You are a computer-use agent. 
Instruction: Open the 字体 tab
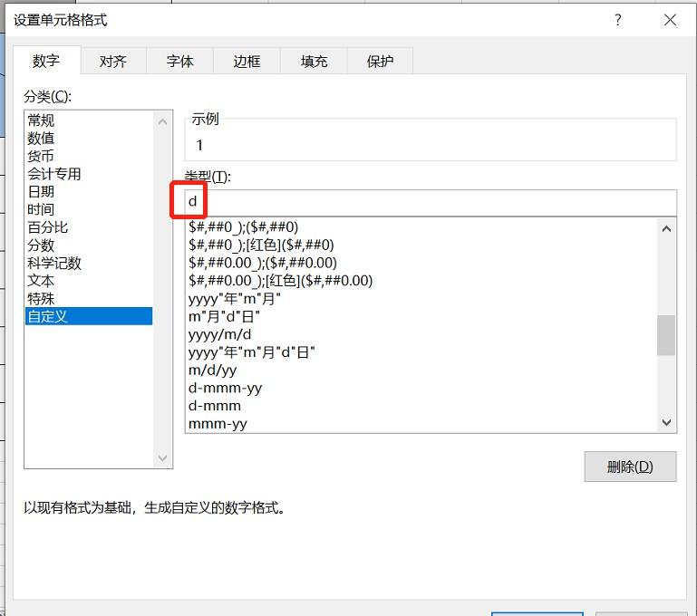[x=180, y=62]
